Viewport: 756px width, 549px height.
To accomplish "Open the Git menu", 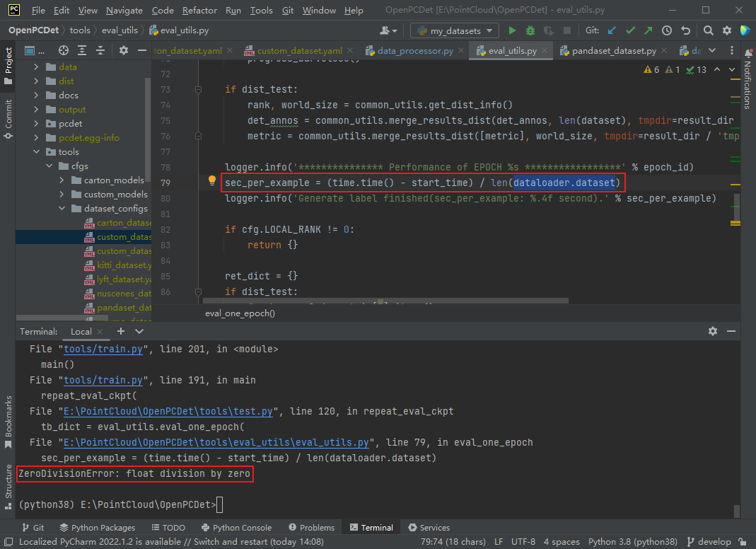I will (288, 10).
